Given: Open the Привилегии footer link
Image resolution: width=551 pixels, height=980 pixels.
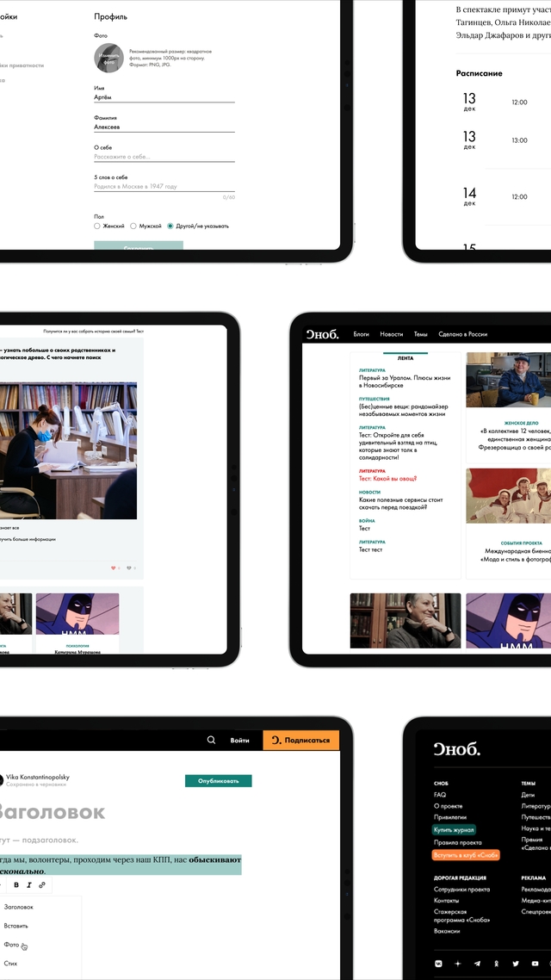Looking at the screenshot, I should tap(449, 817).
